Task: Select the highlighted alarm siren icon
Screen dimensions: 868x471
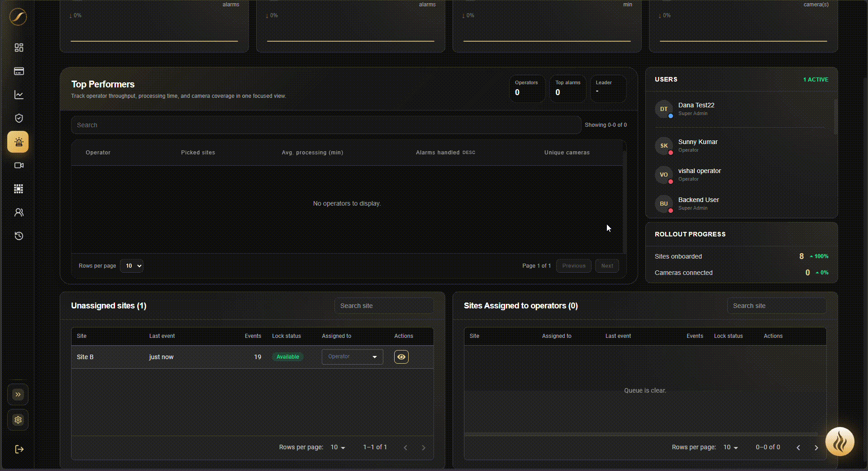Action: pyautogui.click(x=18, y=142)
